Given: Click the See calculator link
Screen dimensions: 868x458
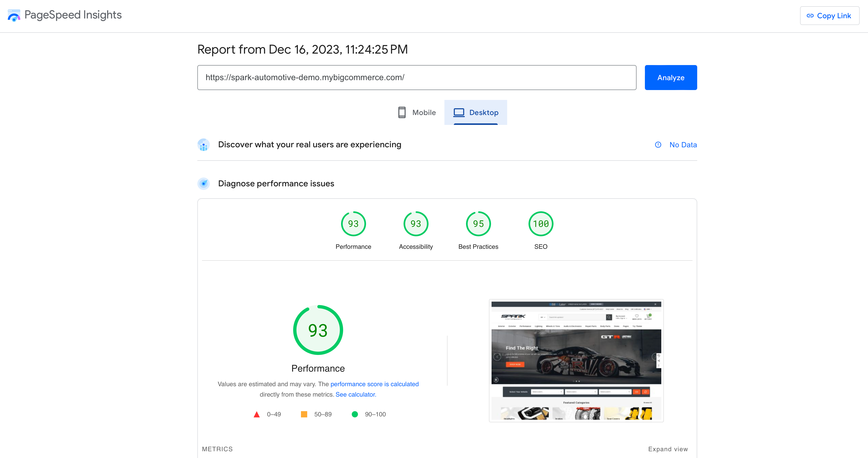Looking at the screenshot, I should [355, 394].
